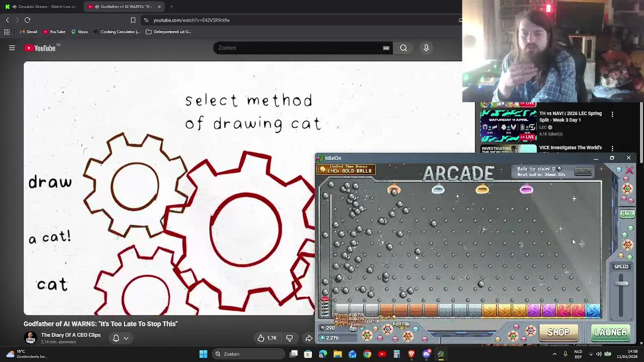Open a new browser tab with plus
Screen dimensions: 644x362
click(172, 7)
